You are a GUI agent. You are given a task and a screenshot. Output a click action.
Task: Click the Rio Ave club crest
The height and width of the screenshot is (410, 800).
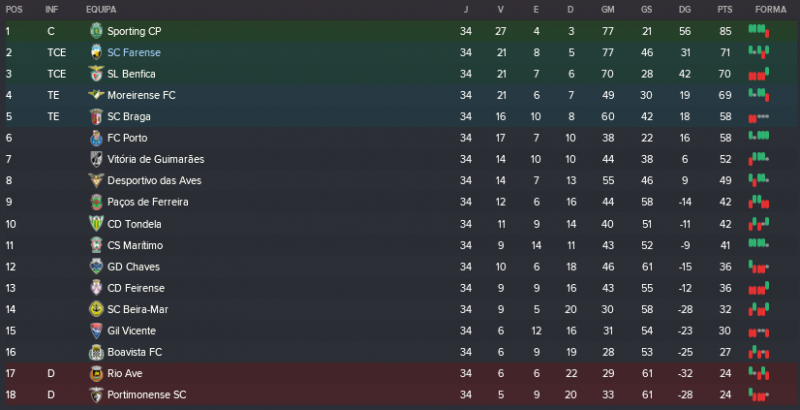click(x=97, y=374)
